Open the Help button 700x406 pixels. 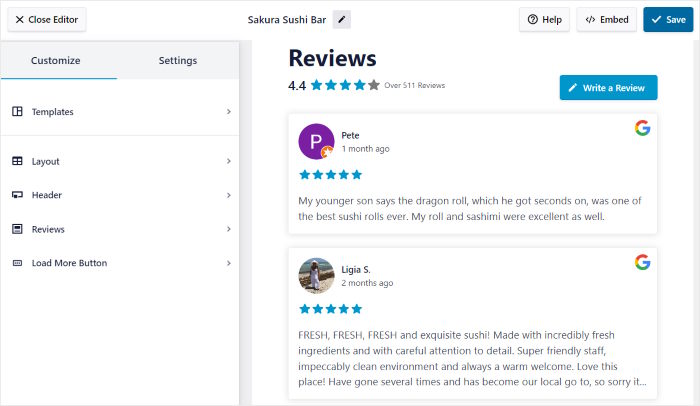(x=544, y=20)
